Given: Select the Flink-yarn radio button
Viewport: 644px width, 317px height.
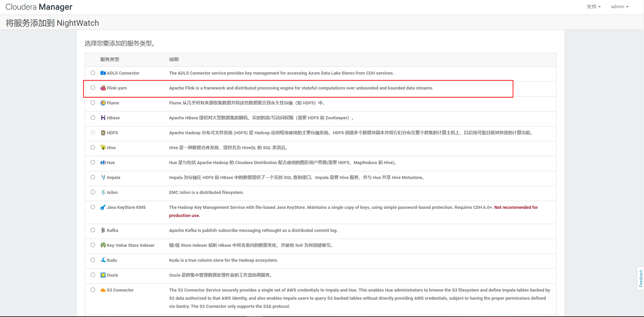Looking at the screenshot, I should click(93, 88).
